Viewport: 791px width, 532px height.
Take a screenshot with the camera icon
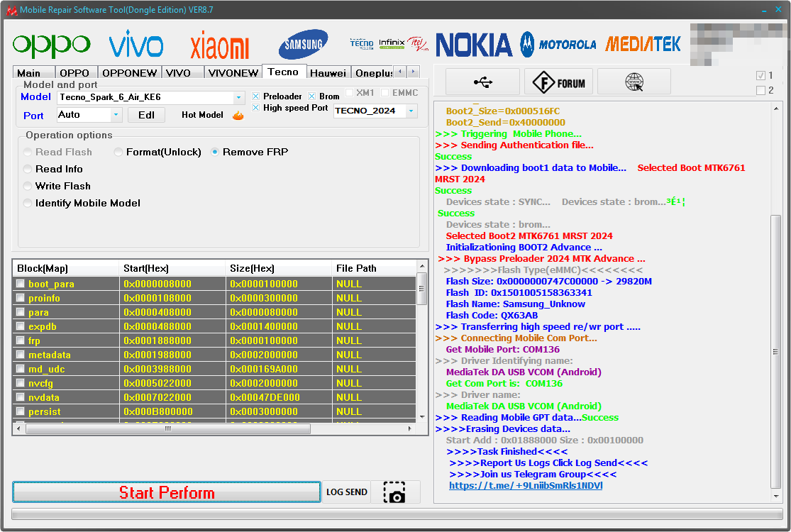point(394,492)
